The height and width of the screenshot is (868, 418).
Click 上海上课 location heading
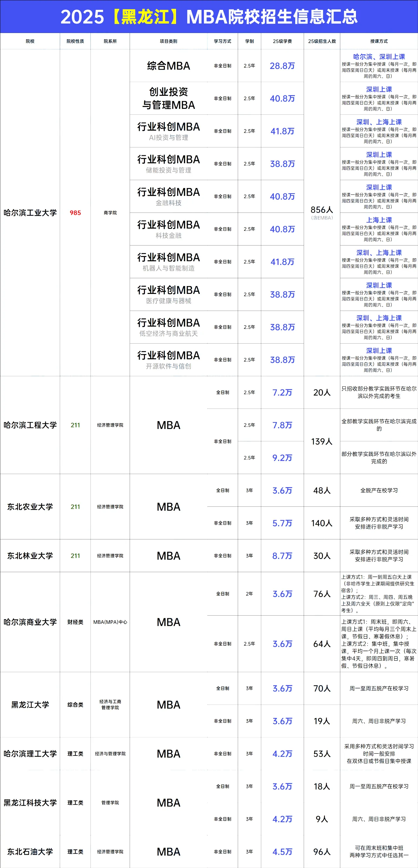point(379,220)
